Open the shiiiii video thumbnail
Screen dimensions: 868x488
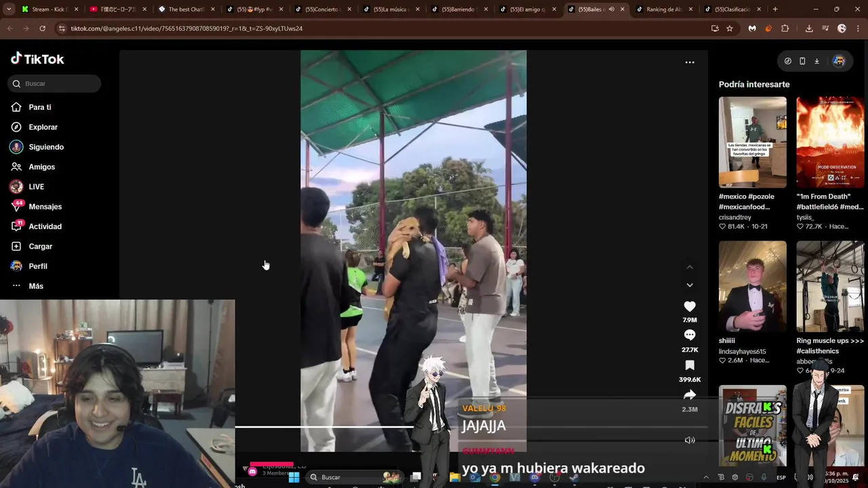coord(753,286)
